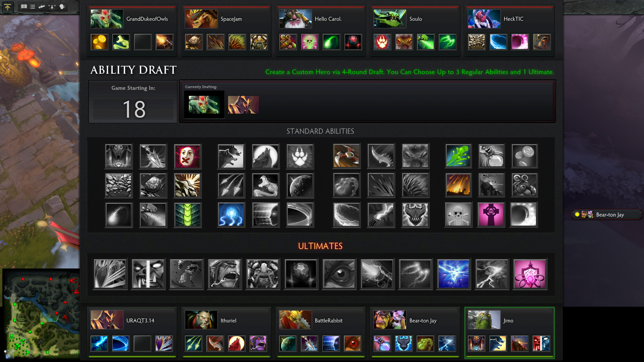Click the voice chat head icon
644x362 pixels.
click(x=62, y=6)
